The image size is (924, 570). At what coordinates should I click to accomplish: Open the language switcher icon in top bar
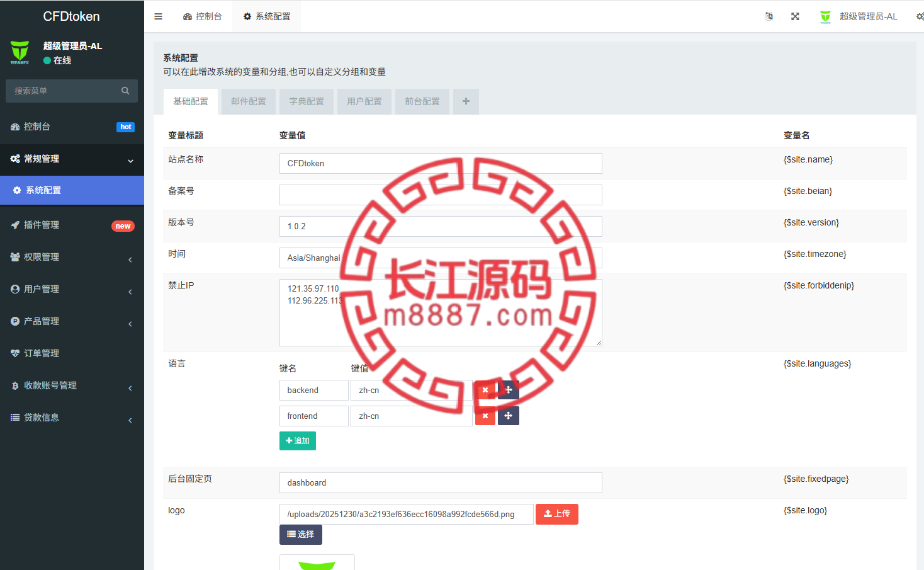[x=769, y=16]
